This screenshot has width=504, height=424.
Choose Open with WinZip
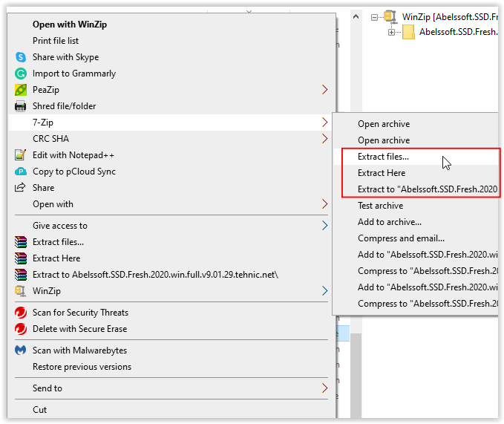pos(70,25)
